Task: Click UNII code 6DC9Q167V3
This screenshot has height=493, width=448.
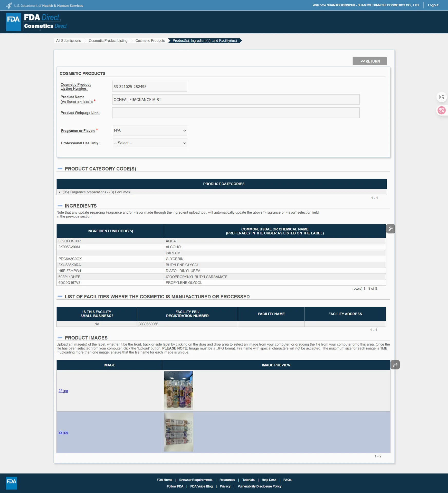Action: point(69,283)
